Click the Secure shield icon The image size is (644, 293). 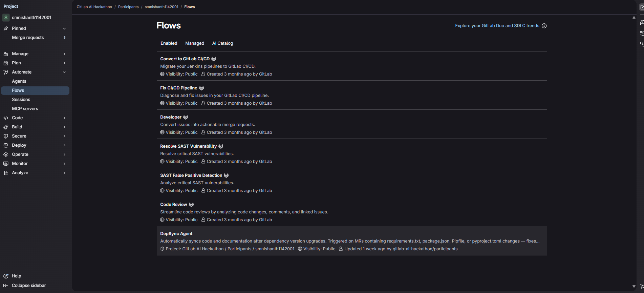[6, 136]
